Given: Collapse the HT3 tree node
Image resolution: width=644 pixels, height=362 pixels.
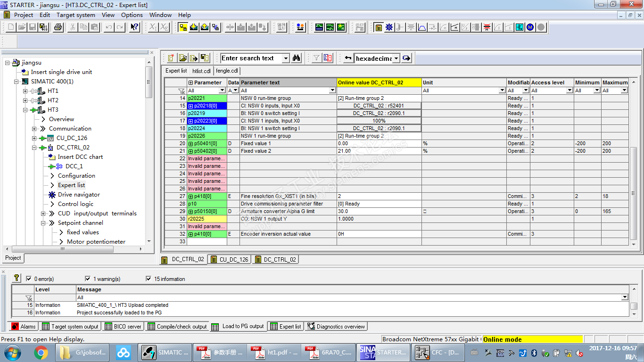Looking at the screenshot, I should pos(25,110).
